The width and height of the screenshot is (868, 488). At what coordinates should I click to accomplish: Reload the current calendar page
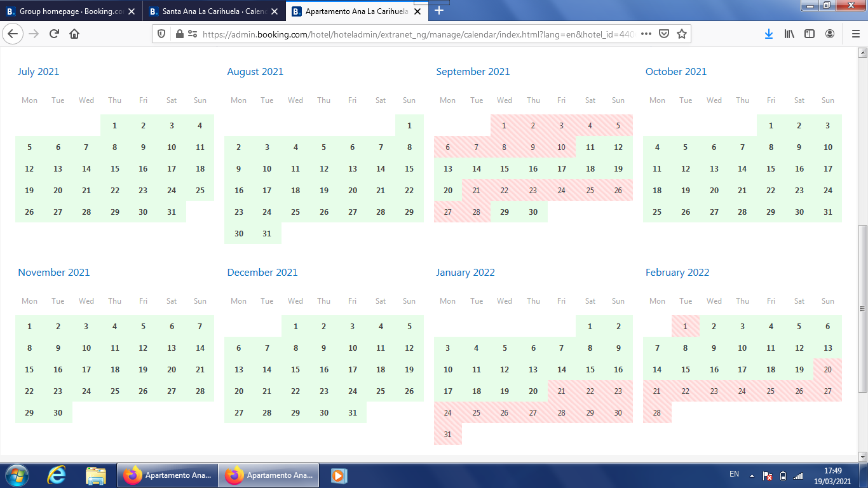click(x=54, y=34)
